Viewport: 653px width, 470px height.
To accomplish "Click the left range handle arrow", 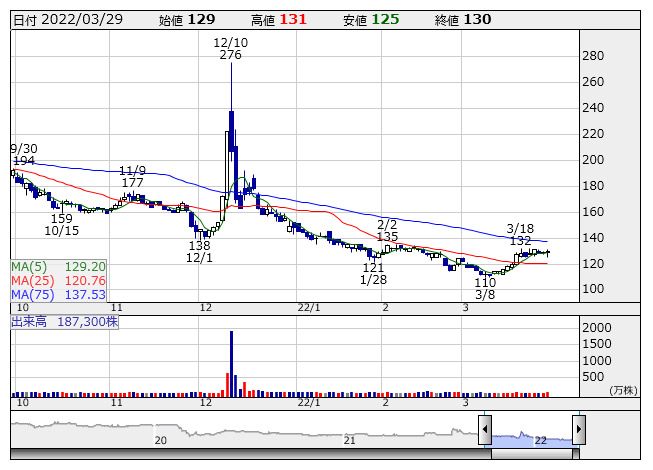I will click(485, 430).
